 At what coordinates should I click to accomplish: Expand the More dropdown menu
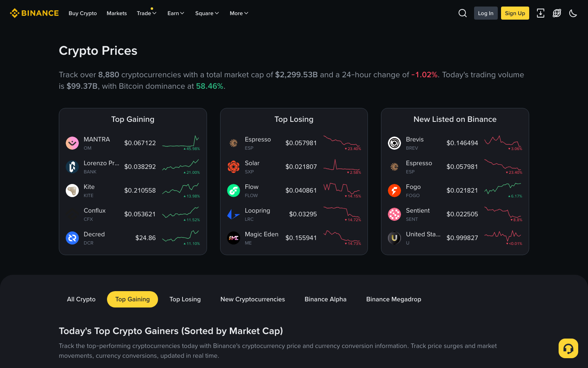coord(238,13)
